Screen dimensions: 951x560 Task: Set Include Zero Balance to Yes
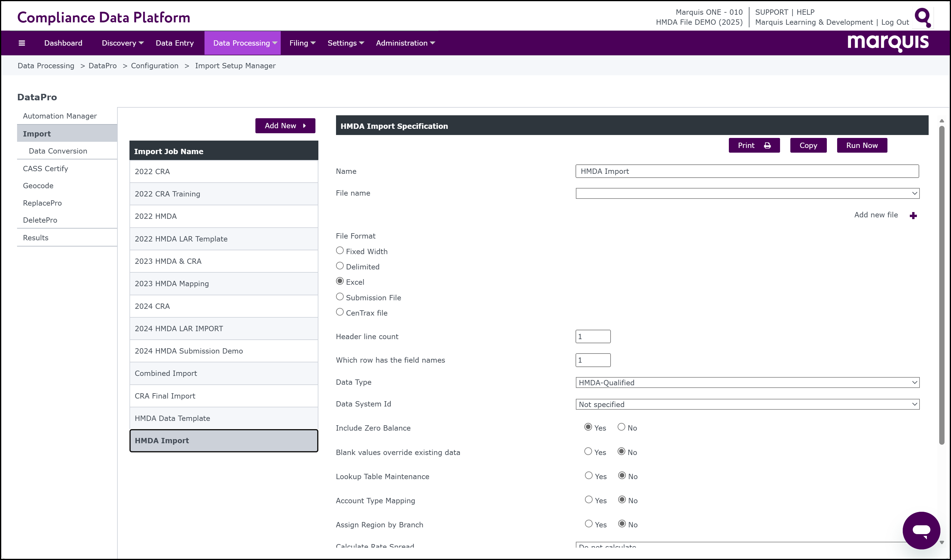tap(588, 427)
